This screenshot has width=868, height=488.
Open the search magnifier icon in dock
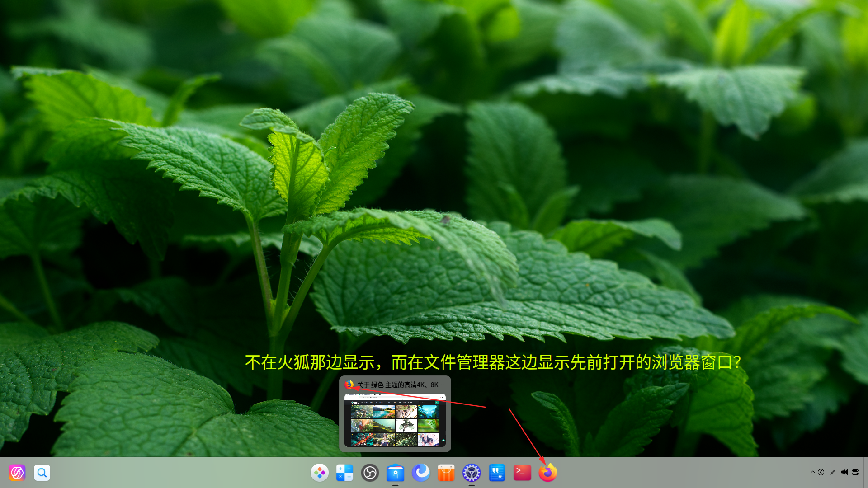coord(42,473)
